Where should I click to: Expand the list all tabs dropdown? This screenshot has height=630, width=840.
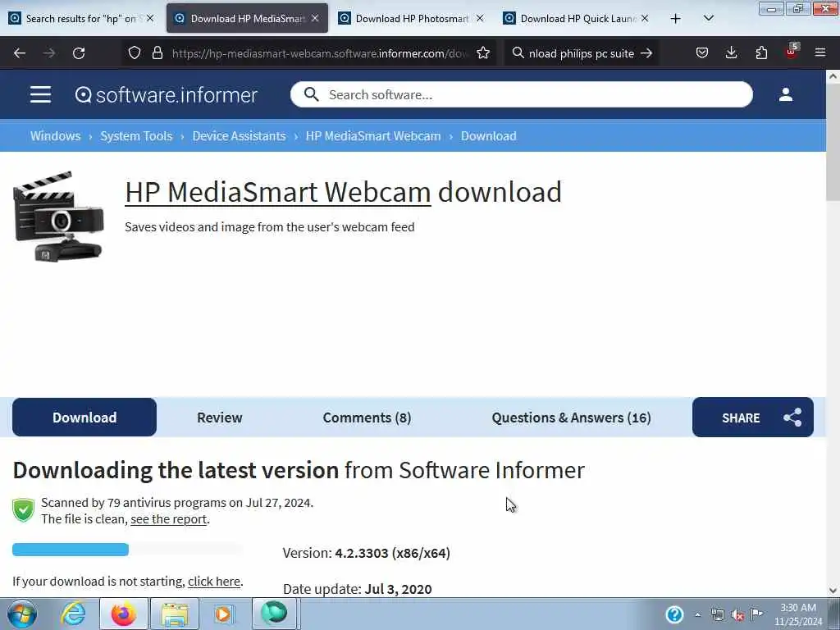click(x=708, y=19)
